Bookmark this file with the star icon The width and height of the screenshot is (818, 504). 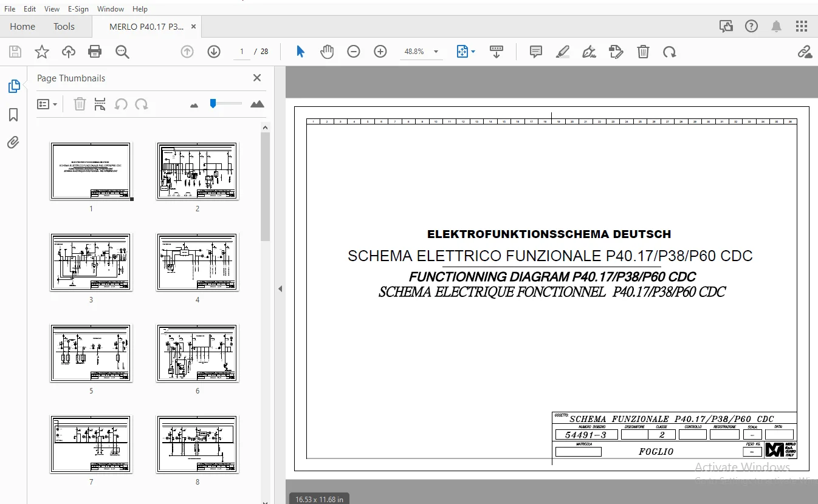pos(41,52)
